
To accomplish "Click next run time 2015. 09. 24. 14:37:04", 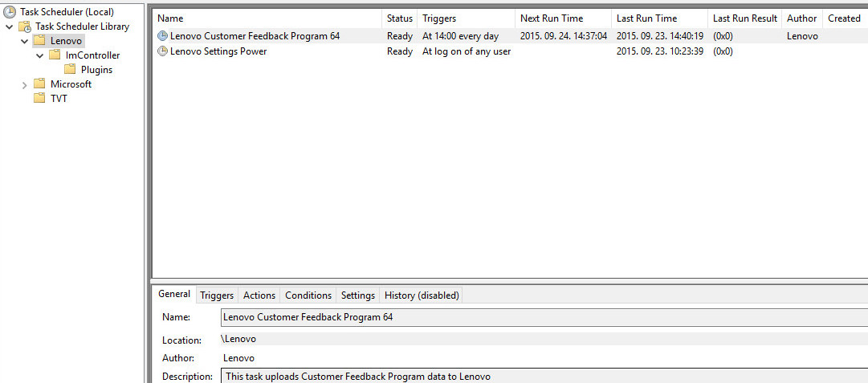I will 564,36.
